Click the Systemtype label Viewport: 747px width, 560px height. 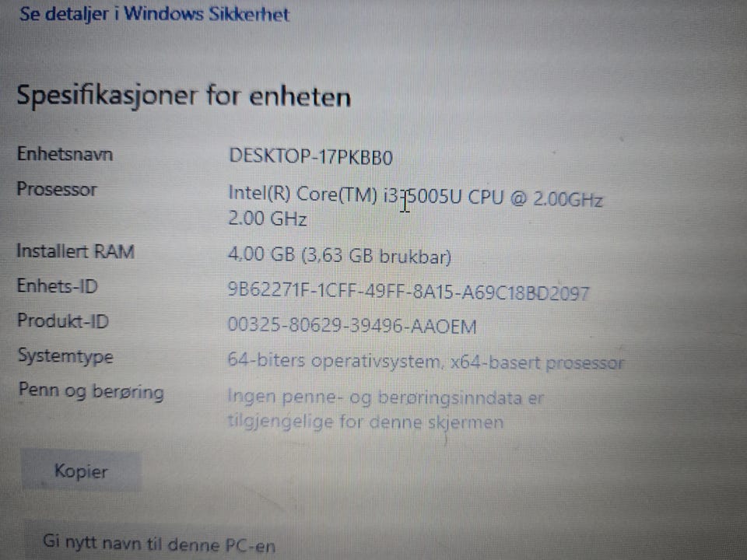(65, 356)
